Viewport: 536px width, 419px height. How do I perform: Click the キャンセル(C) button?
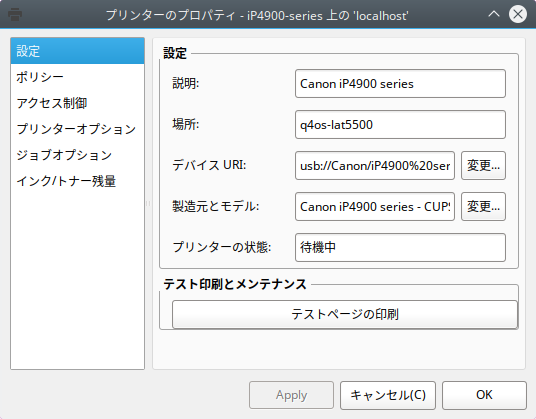[x=388, y=395]
